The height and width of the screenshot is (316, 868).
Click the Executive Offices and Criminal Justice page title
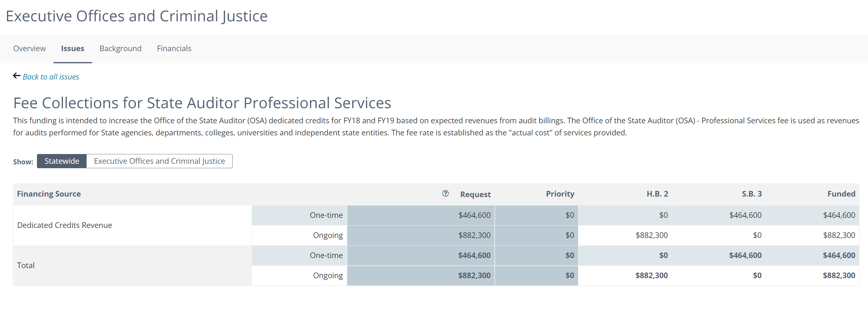tap(137, 16)
